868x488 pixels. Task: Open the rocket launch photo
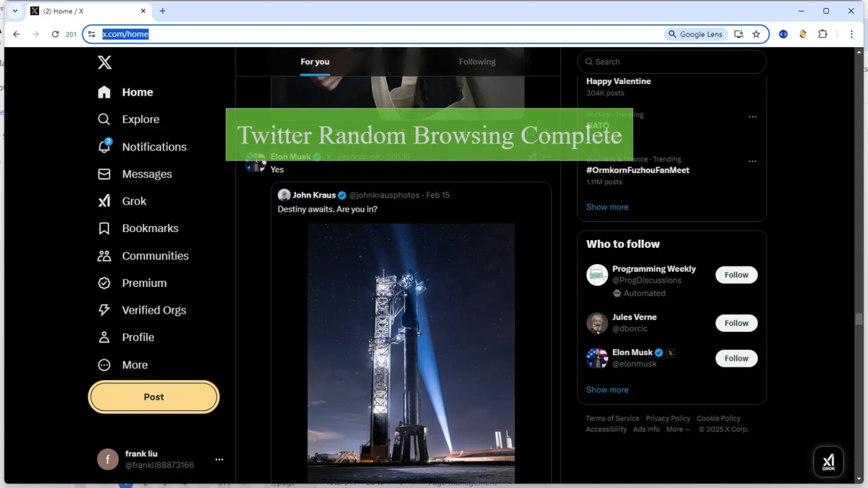411,353
